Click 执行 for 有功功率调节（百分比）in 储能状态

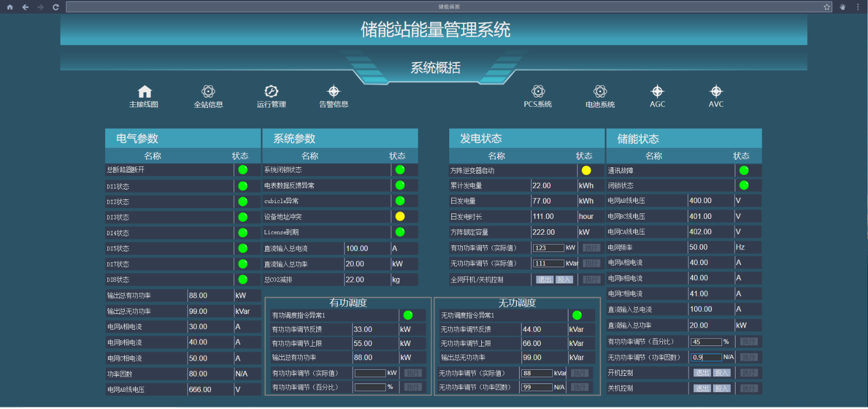click(749, 342)
